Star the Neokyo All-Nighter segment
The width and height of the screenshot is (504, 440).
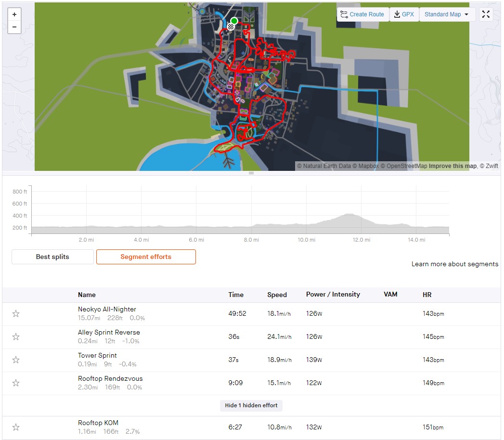(16, 314)
